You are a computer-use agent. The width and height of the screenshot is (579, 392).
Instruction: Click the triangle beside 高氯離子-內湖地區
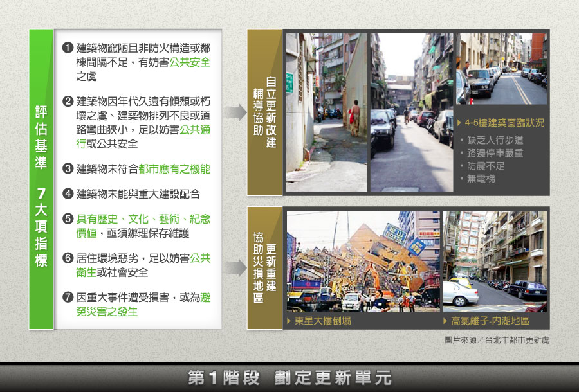[x=446, y=321]
